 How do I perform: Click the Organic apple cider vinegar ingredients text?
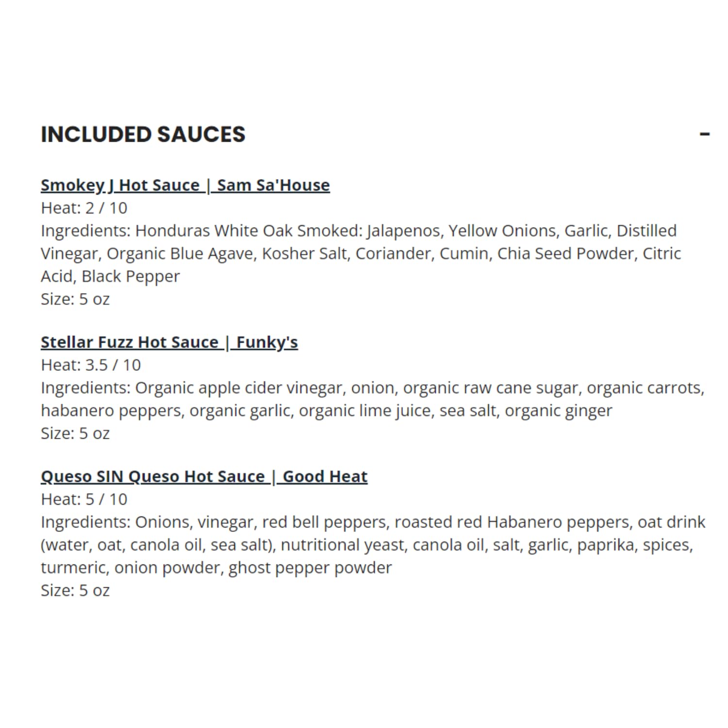[x=240, y=388]
